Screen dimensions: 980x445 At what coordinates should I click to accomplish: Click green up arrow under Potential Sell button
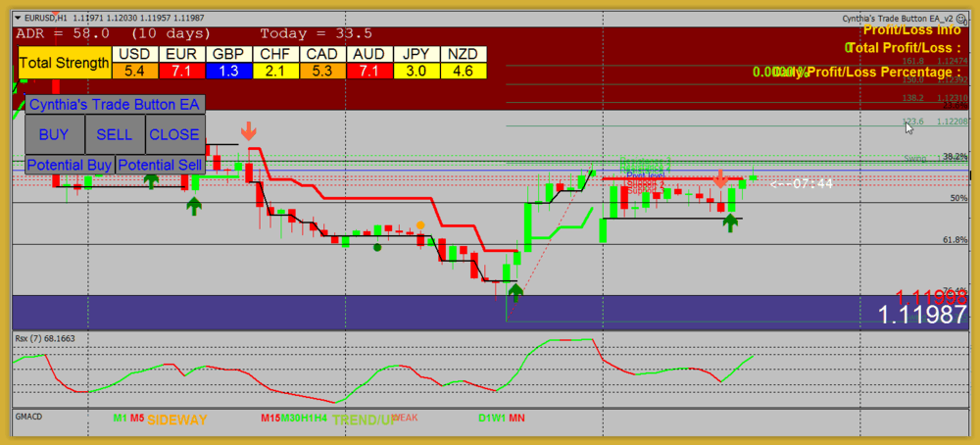tap(194, 205)
